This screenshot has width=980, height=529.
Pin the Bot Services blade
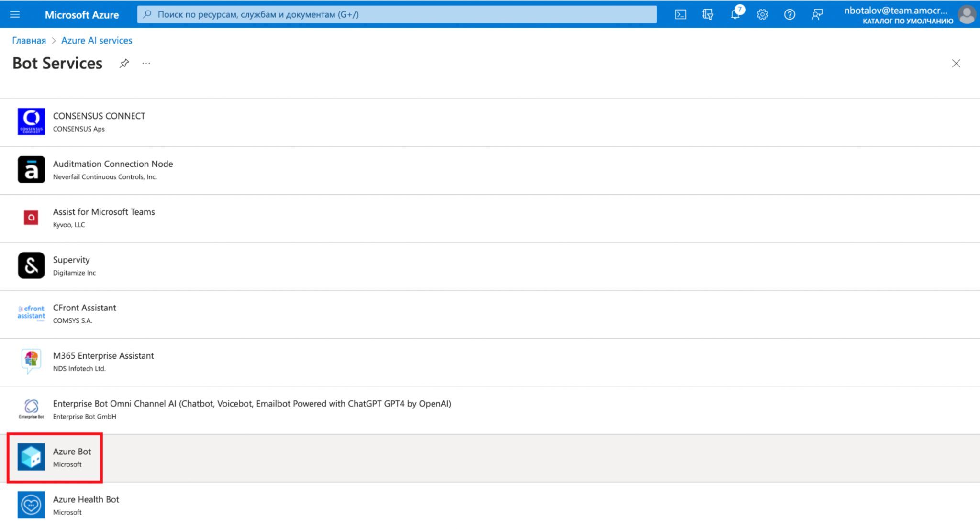pyautogui.click(x=124, y=63)
